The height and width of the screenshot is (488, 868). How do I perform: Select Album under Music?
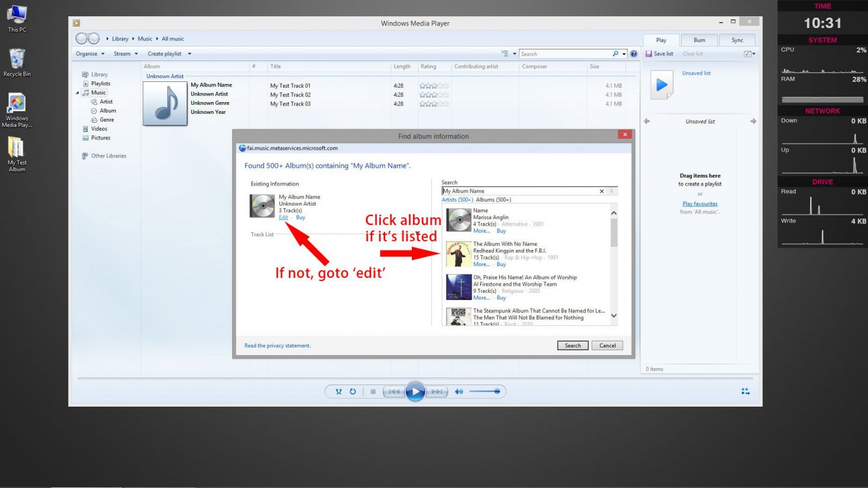(108, 111)
